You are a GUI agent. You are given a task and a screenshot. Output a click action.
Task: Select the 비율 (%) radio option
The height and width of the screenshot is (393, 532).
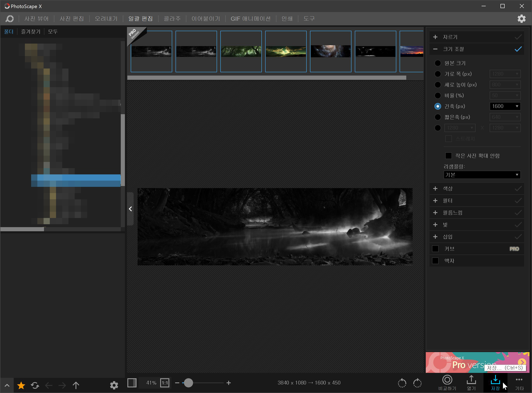[437, 95]
